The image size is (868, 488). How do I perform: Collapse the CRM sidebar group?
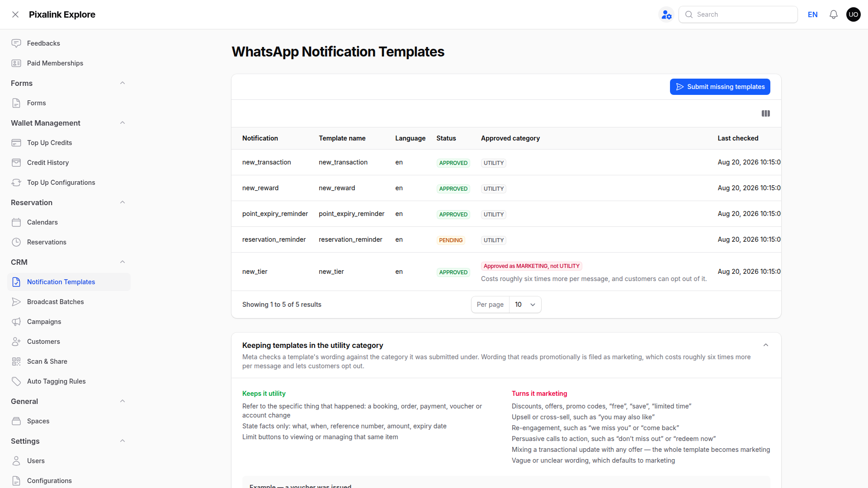click(x=123, y=262)
